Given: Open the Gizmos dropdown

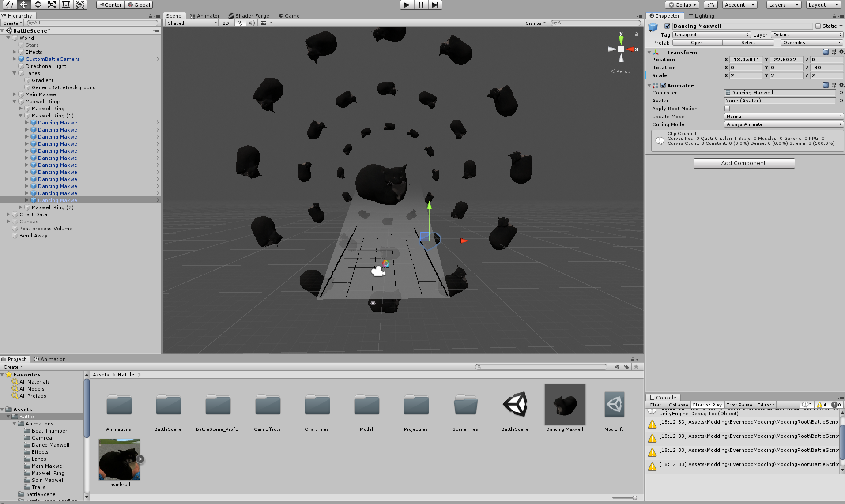Looking at the screenshot, I should [x=535, y=23].
